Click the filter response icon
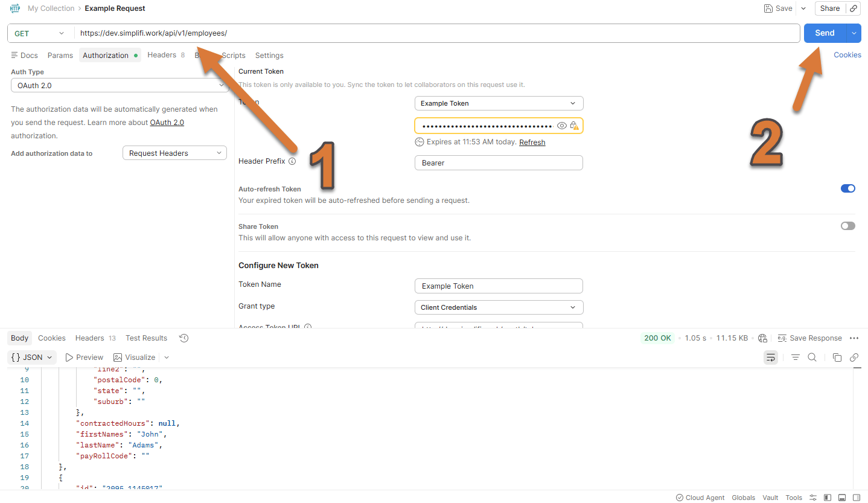Image resolution: width=868 pixels, height=503 pixels. point(796,357)
